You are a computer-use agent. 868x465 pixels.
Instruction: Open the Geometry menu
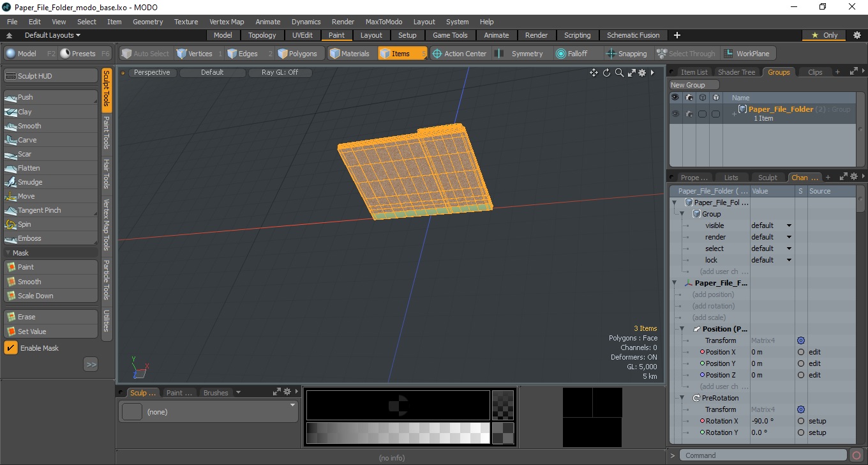coord(147,22)
